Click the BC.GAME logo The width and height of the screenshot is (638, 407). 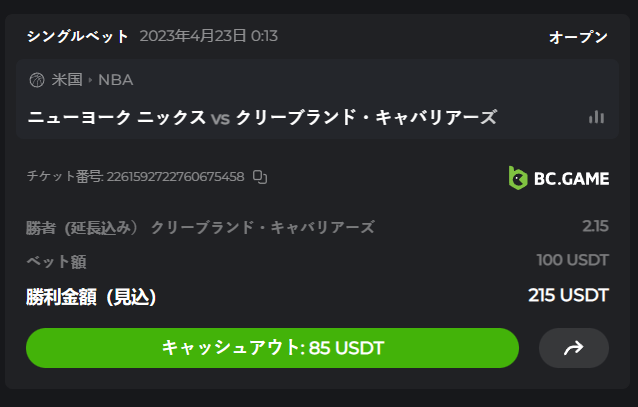point(558,178)
